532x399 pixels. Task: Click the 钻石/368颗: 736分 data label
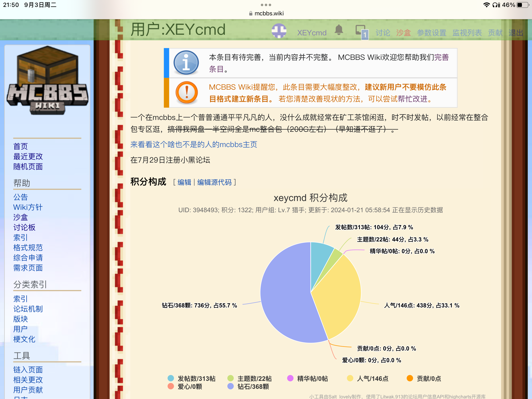tap(199, 305)
